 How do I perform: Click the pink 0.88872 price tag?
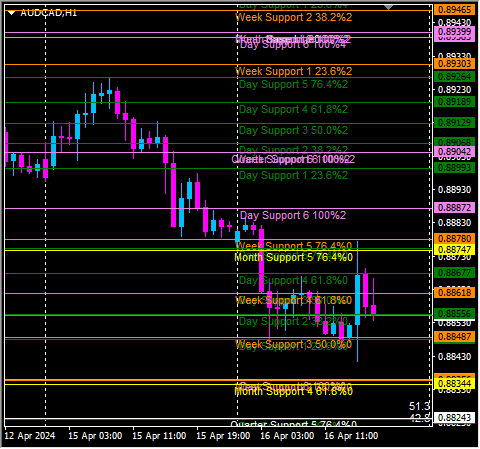tap(454, 208)
